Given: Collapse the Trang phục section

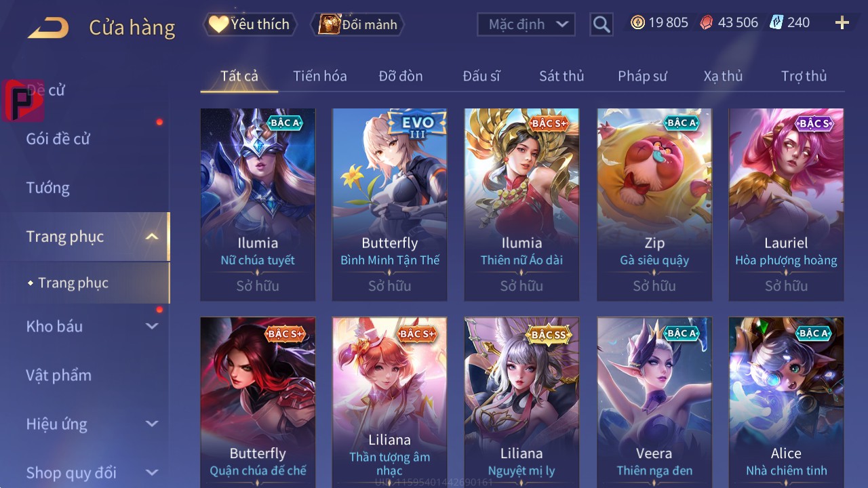Looking at the screenshot, I should (x=152, y=237).
